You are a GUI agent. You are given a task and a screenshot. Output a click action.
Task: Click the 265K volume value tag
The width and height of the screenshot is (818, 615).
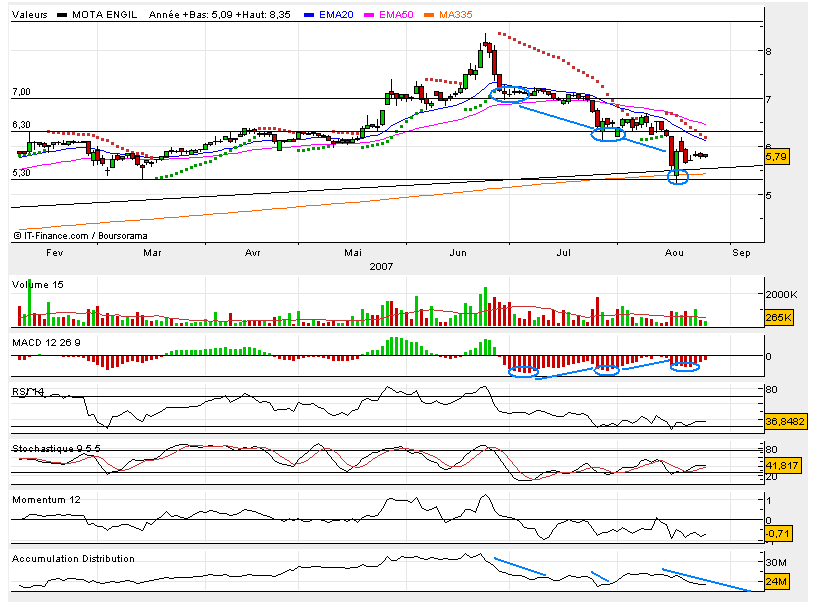pos(779,318)
